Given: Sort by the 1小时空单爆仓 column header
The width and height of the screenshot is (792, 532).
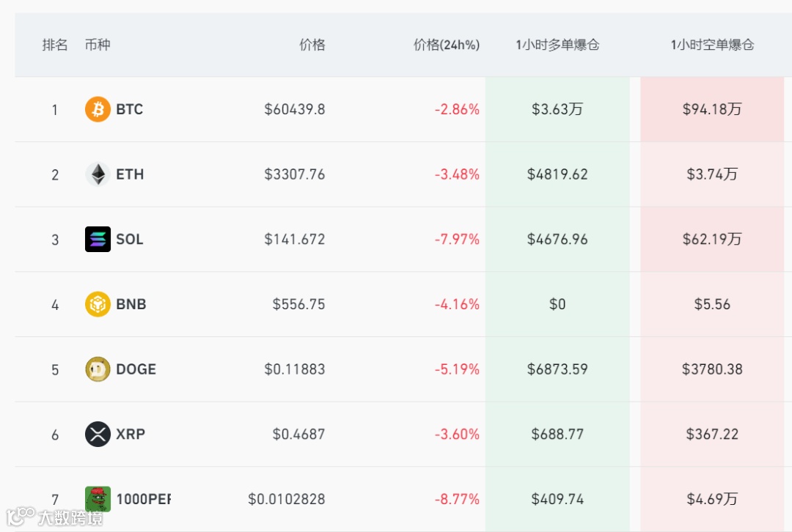Looking at the screenshot, I should pyautogui.click(x=712, y=45).
